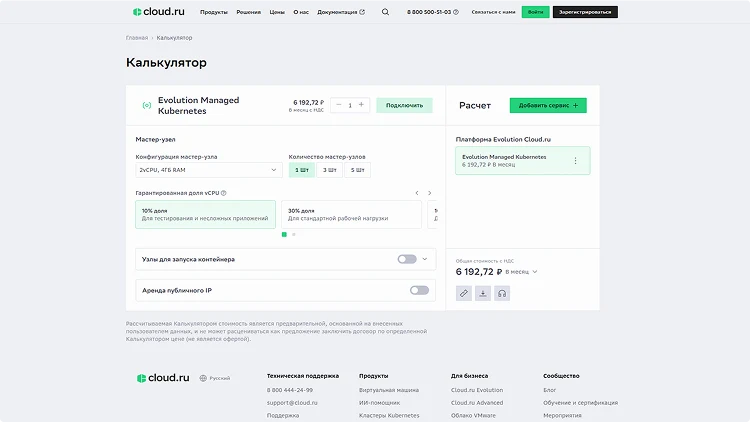
Task: Click footer link Блог
Action: [550, 390]
